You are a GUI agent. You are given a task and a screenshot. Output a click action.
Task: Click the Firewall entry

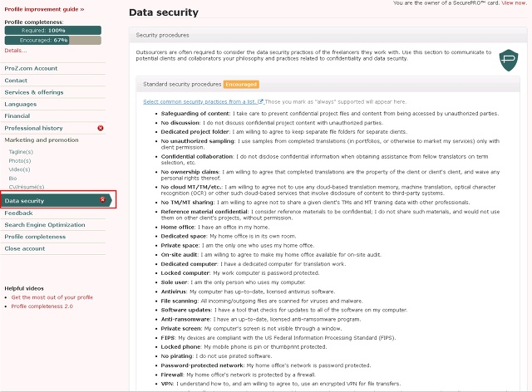pos(239,375)
